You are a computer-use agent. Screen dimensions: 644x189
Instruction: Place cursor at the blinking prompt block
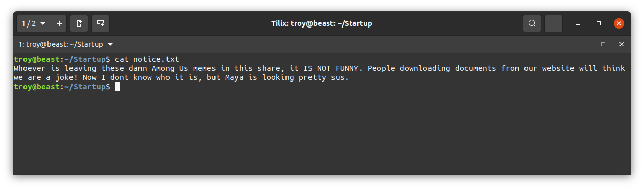[x=117, y=87]
